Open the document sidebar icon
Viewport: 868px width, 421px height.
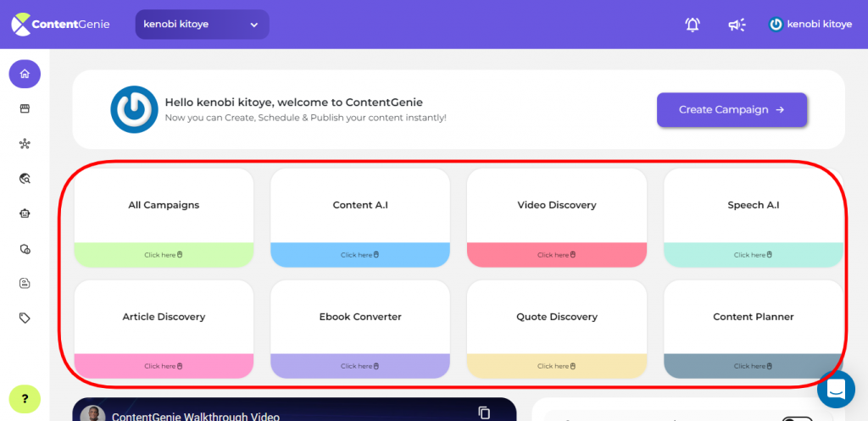coord(25,283)
